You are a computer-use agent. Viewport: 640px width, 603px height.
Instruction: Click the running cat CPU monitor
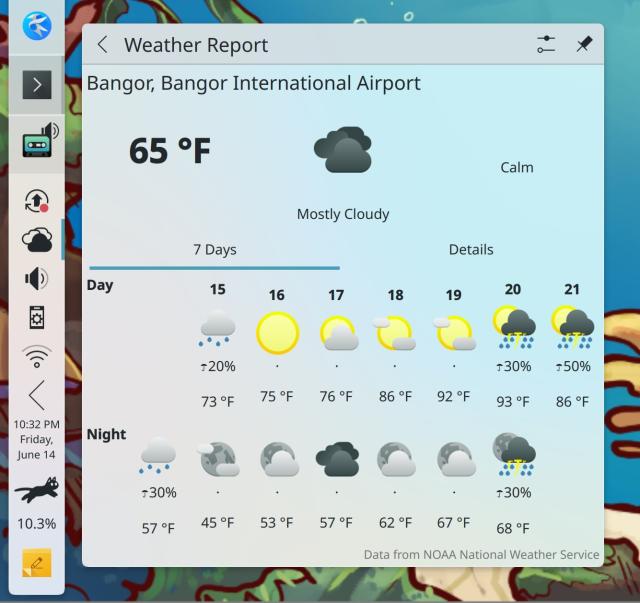coord(37,491)
